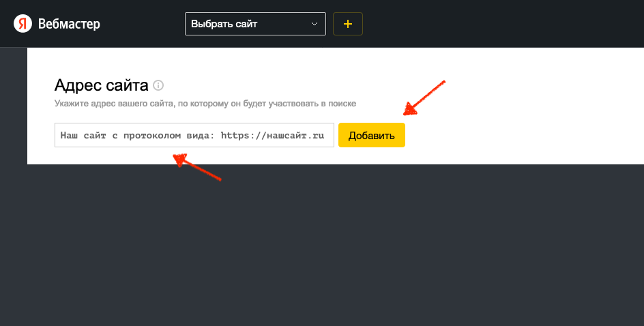
Task: Click the empty dark area below the form
Action: 329,246
